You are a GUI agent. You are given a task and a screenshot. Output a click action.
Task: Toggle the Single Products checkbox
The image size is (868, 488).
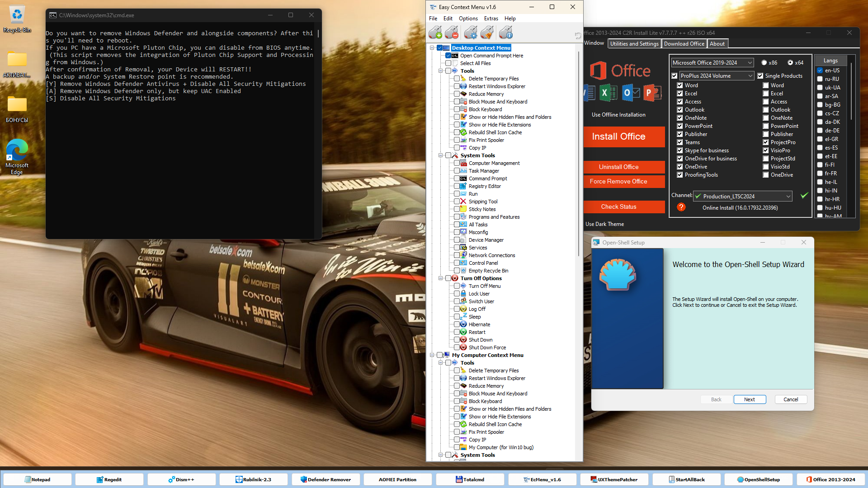tap(760, 76)
